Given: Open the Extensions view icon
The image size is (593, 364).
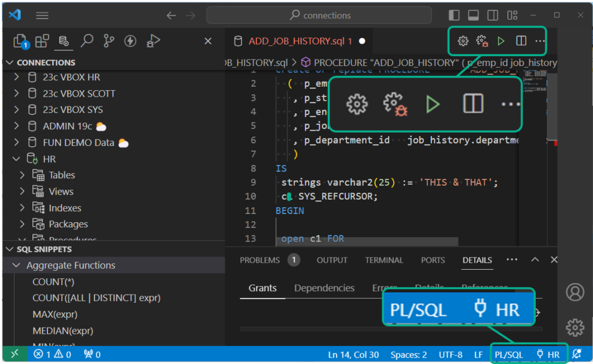Looking at the screenshot, I should tap(42, 41).
